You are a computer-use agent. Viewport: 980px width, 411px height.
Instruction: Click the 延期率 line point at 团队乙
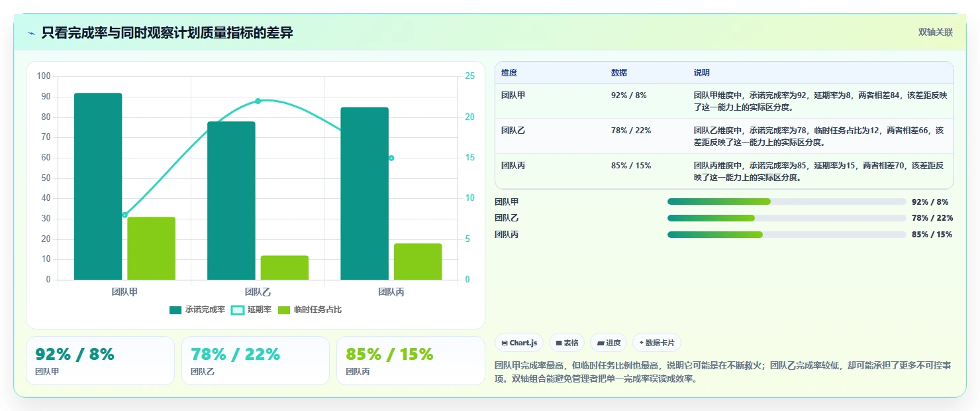coord(258,101)
